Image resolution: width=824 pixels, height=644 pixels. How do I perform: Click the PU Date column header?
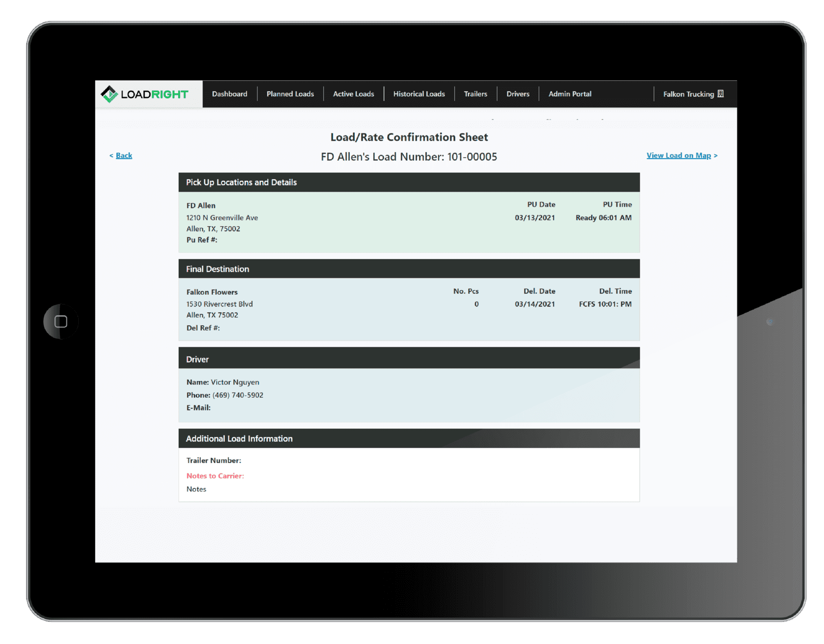coord(541,205)
